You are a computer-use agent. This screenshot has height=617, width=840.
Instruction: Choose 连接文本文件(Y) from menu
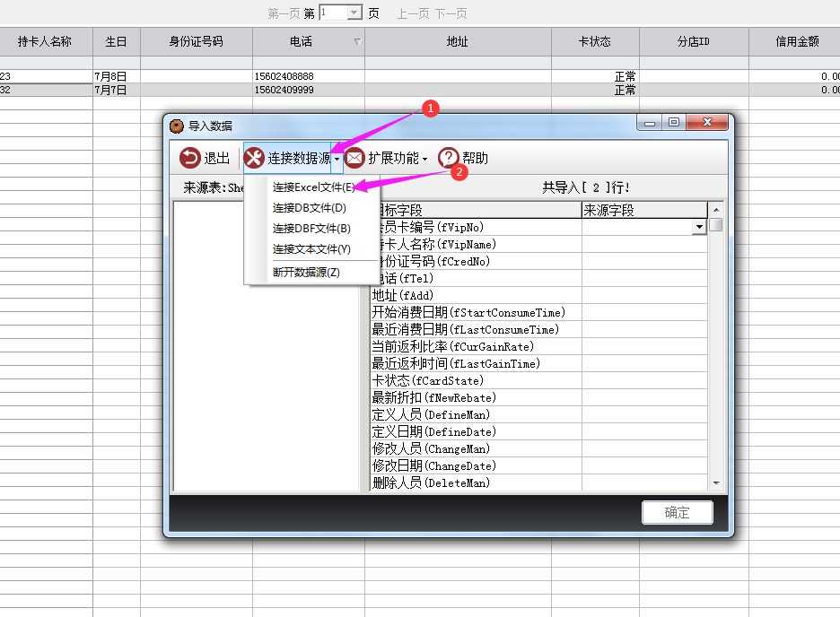311,249
